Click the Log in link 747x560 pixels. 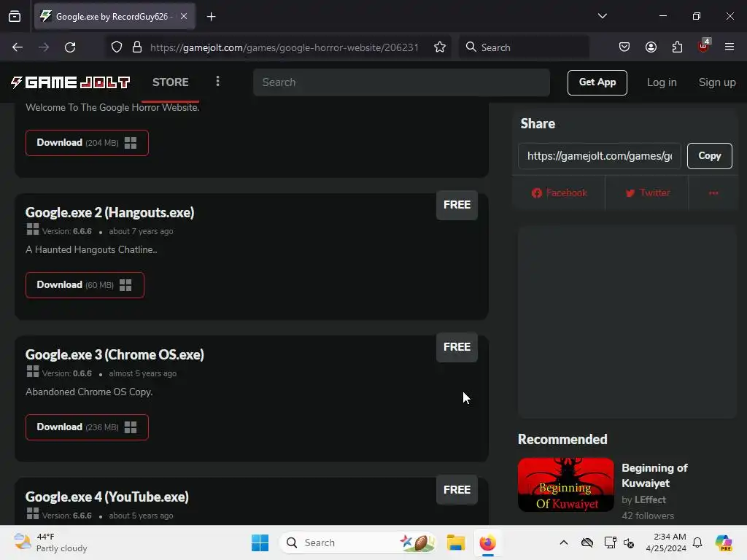coord(661,82)
